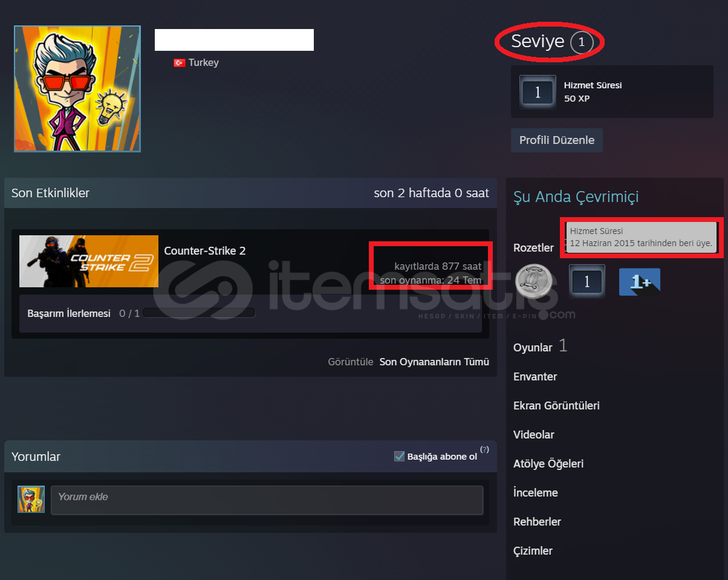The image size is (728, 580).
Task: Open the Atölye Öğeleri workshop link
Action: click(x=548, y=464)
